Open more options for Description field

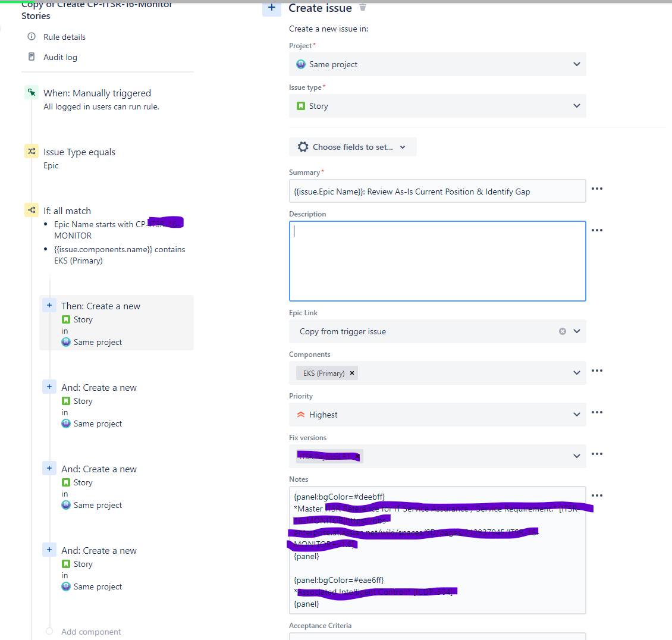pos(597,230)
